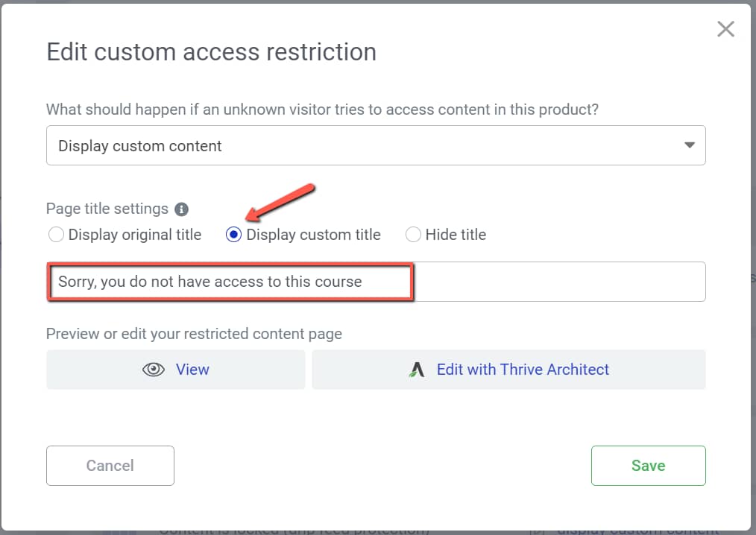Cancel the access restriction changes
The image size is (756, 535).
110,466
